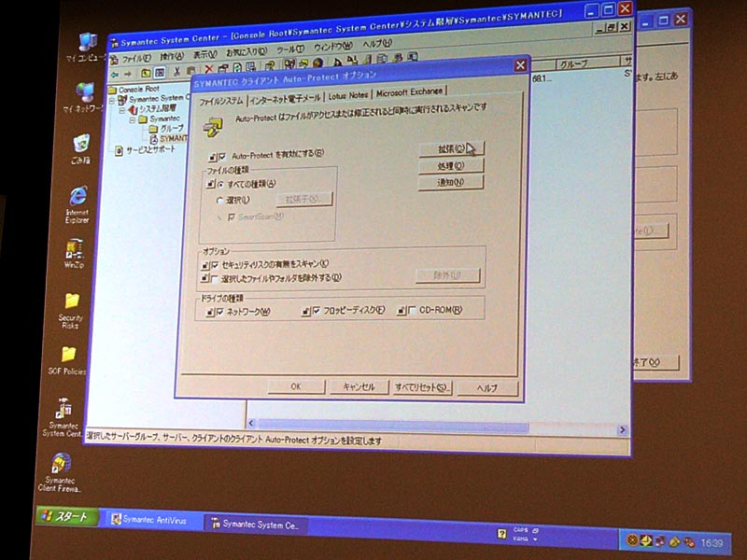Collapse the Symantec server group tree node
This screenshot has height=560, width=747.
(133, 120)
